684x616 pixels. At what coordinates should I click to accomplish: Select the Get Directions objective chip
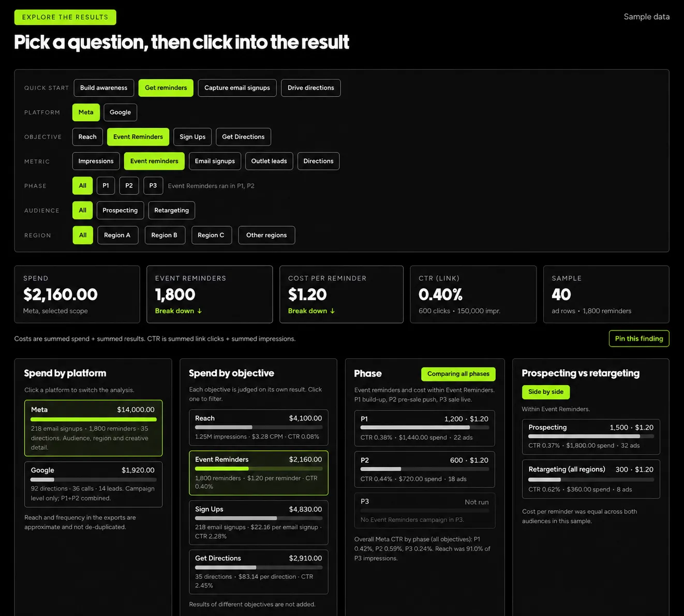pos(243,137)
